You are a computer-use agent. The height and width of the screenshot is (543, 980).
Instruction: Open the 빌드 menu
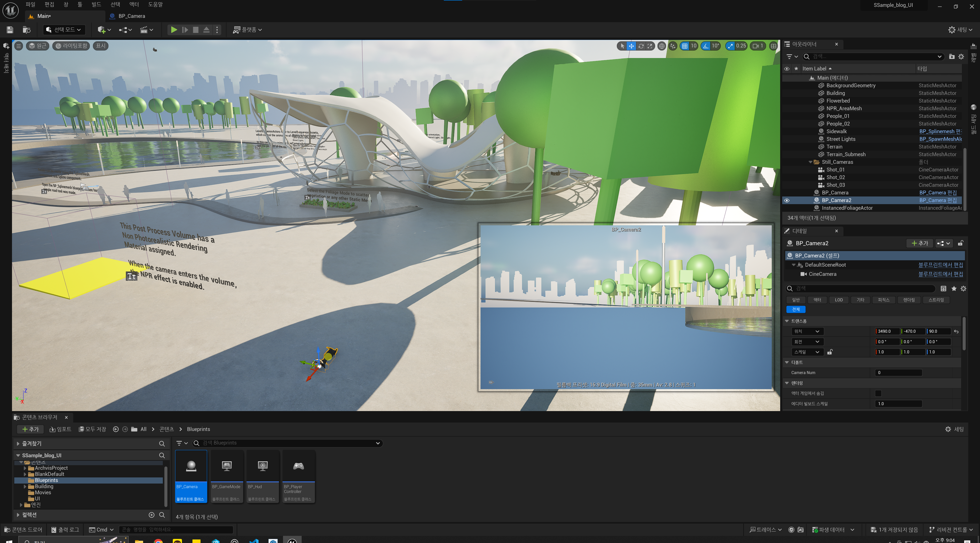tap(96, 5)
